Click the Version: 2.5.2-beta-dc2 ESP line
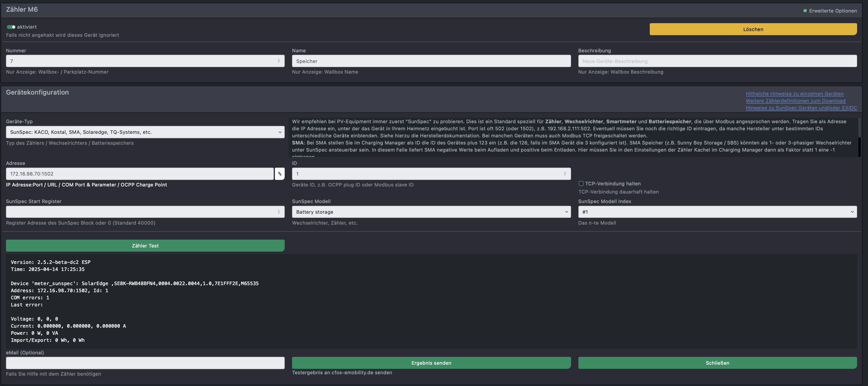Viewport: 868px width, 386px height. (51, 262)
